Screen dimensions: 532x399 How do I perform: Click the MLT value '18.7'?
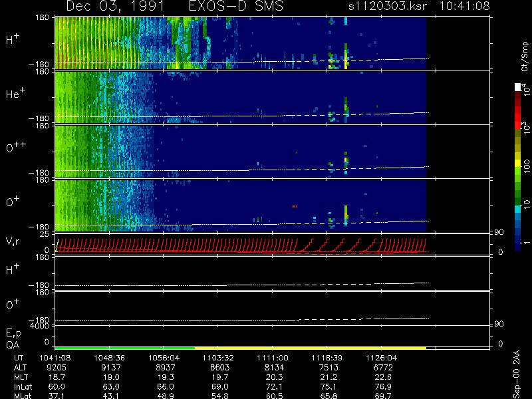point(57,377)
